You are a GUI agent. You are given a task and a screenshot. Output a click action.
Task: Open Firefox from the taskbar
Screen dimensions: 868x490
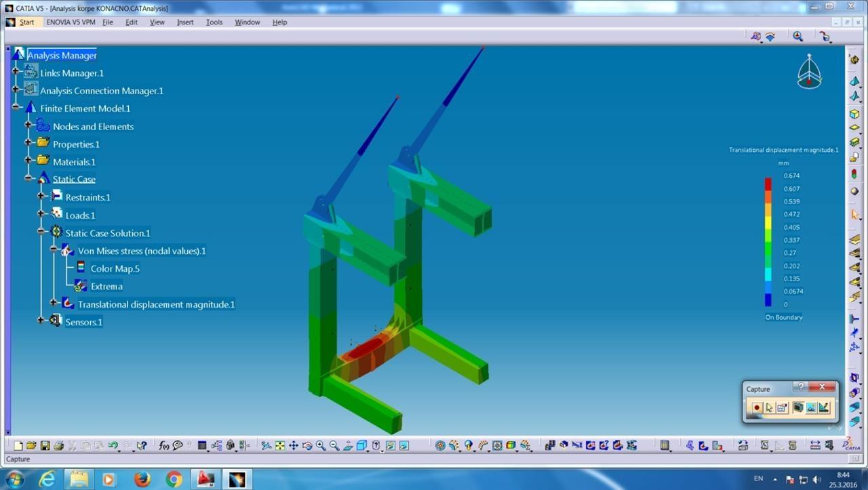coord(142,479)
